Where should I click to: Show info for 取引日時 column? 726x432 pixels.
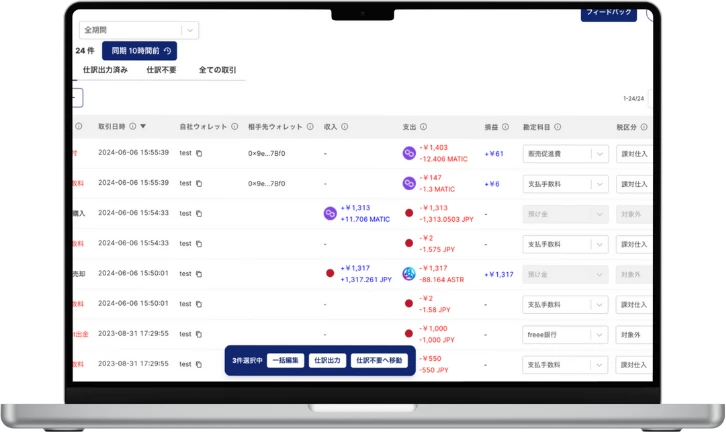coord(133,126)
